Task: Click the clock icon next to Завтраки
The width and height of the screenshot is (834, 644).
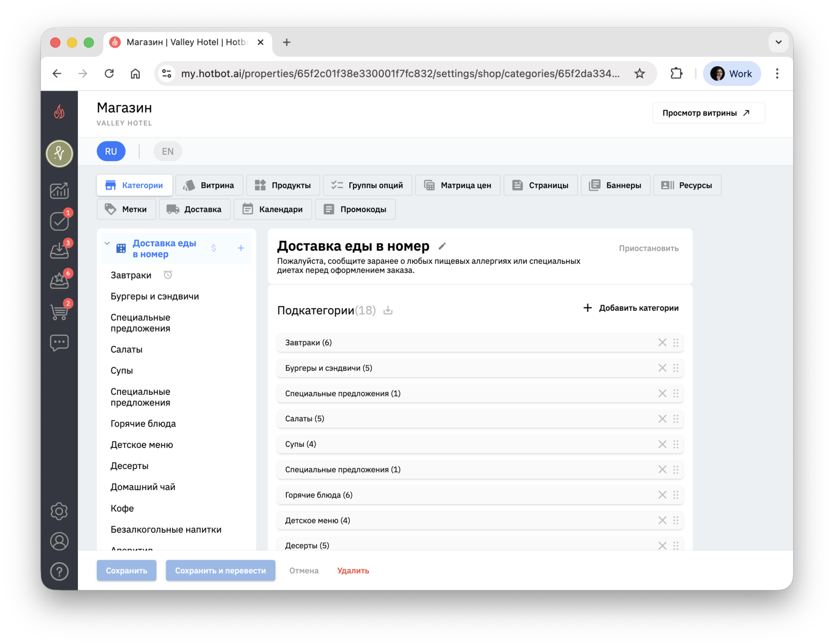Action: tap(168, 275)
